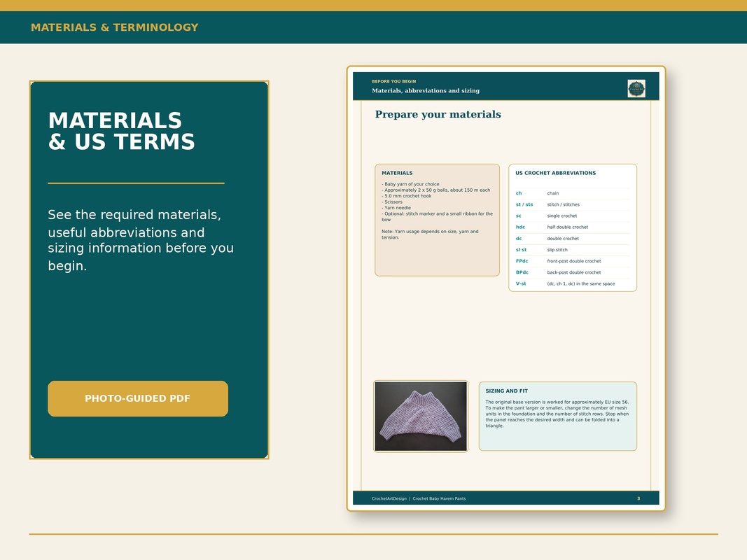Click the US CROCHET ABBREVIATIONS title

pyautogui.click(x=555, y=173)
